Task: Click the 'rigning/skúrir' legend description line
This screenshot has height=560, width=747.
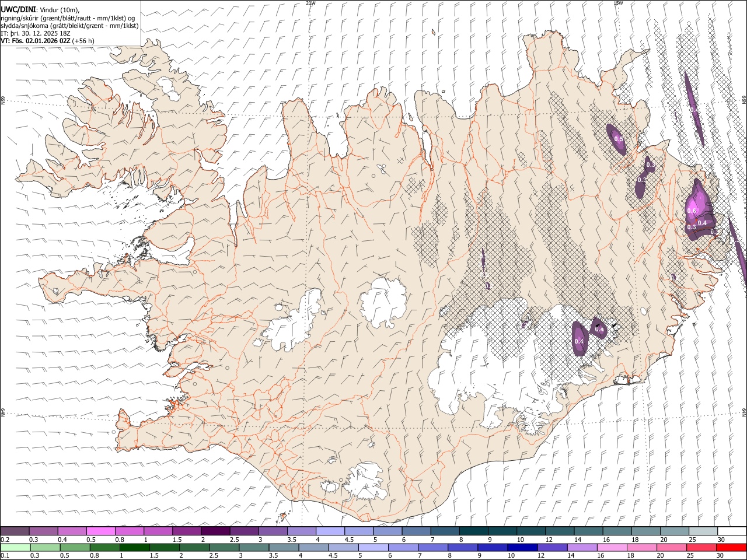Action: (68, 17)
